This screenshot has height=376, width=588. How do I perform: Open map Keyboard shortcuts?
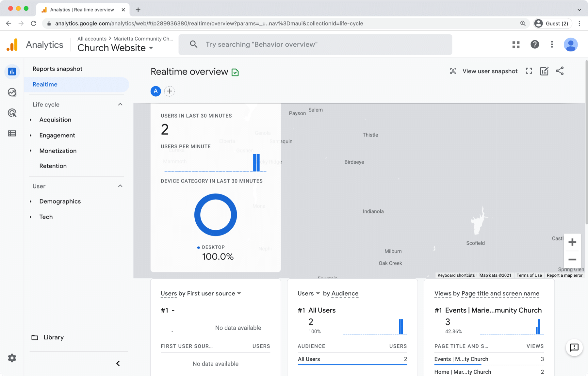tap(456, 275)
